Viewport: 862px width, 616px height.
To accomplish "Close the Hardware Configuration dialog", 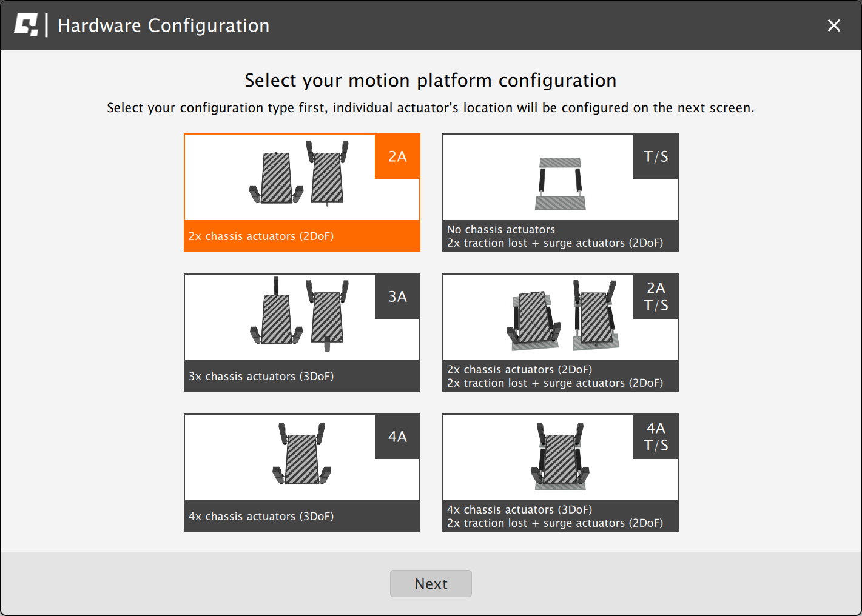I will point(833,25).
